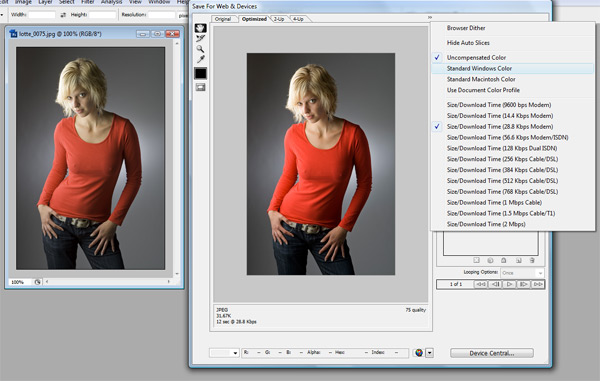Screen dimensions: 600x381
Task: Click the new color icon under color table
Action: (518, 260)
